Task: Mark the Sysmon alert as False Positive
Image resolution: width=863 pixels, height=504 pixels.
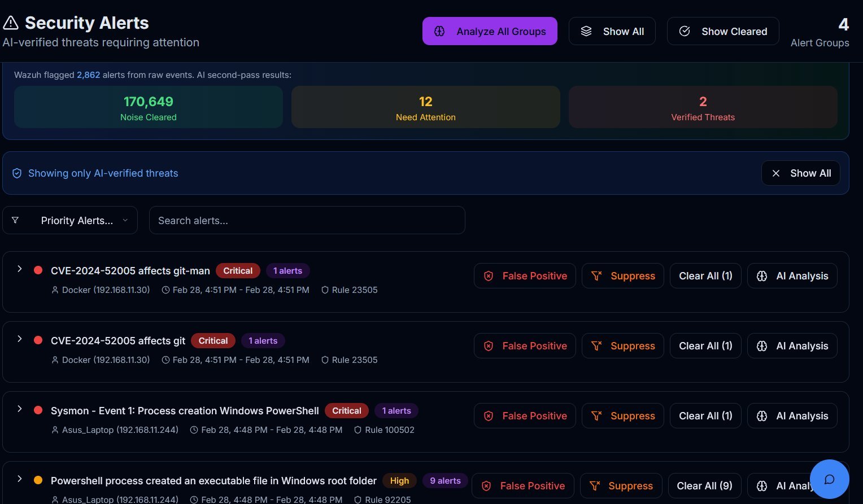Action: [x=524, y=415]
